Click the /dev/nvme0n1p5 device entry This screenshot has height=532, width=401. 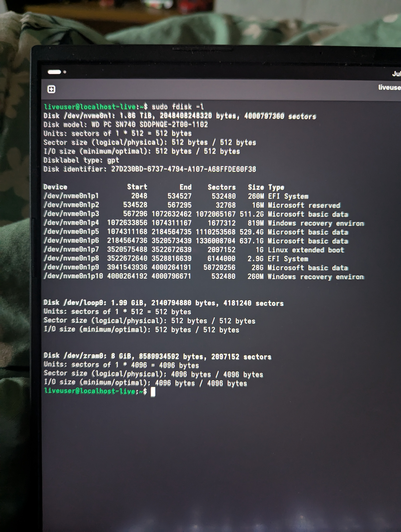[x=71, y=231]
